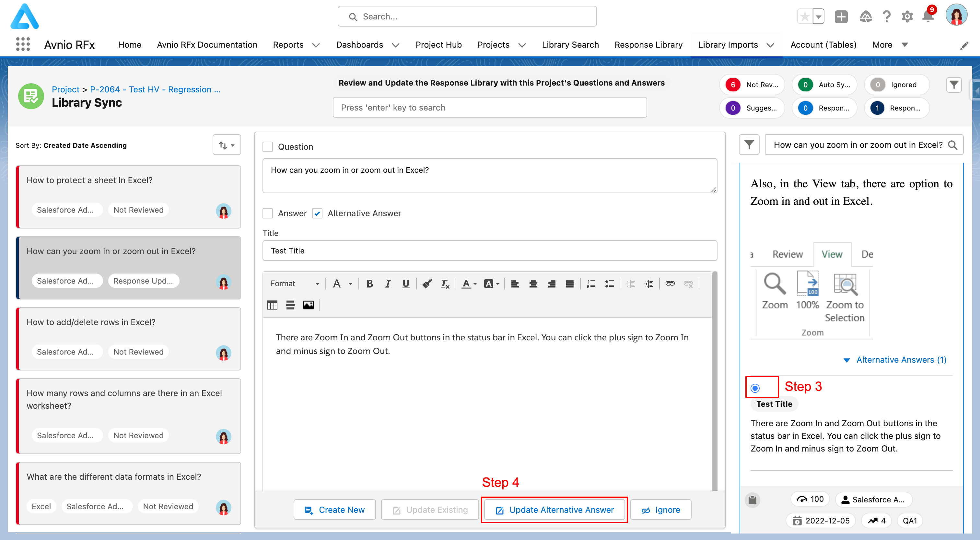Screen dimensions: 980x540
Task: Click the filter icon near status counters
Action: point(954,85)
